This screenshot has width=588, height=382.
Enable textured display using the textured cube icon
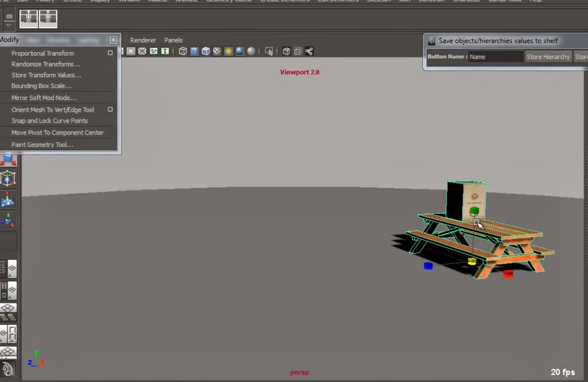(x=205, y=51)
